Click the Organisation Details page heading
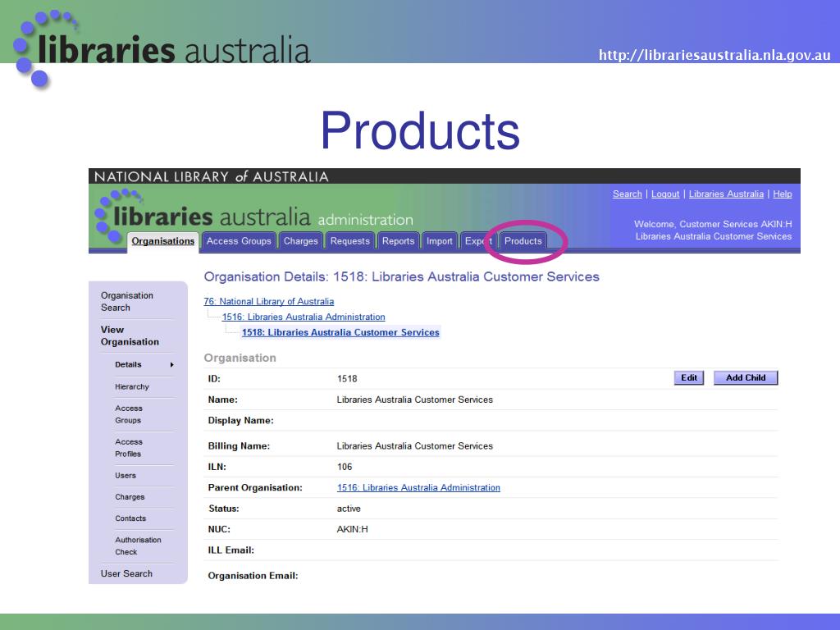This screenshot has width=840, height=630. click(402, 277)
